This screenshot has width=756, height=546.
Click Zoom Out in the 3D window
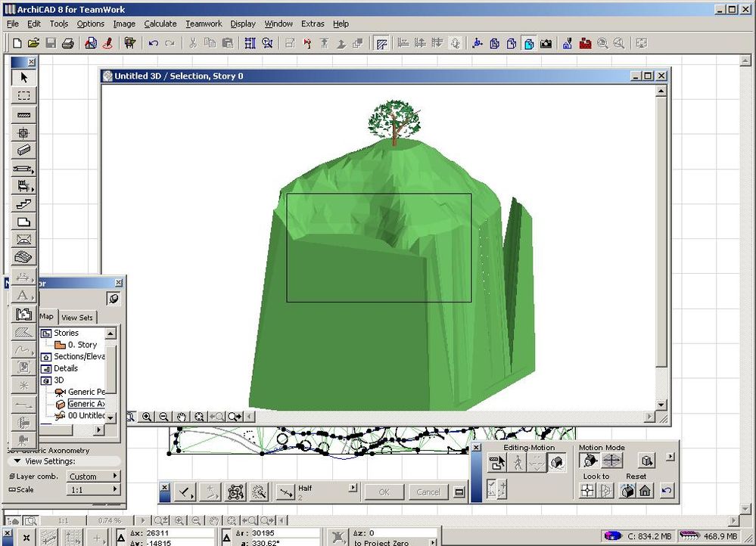pyautogui.click(x=164, y=417)
